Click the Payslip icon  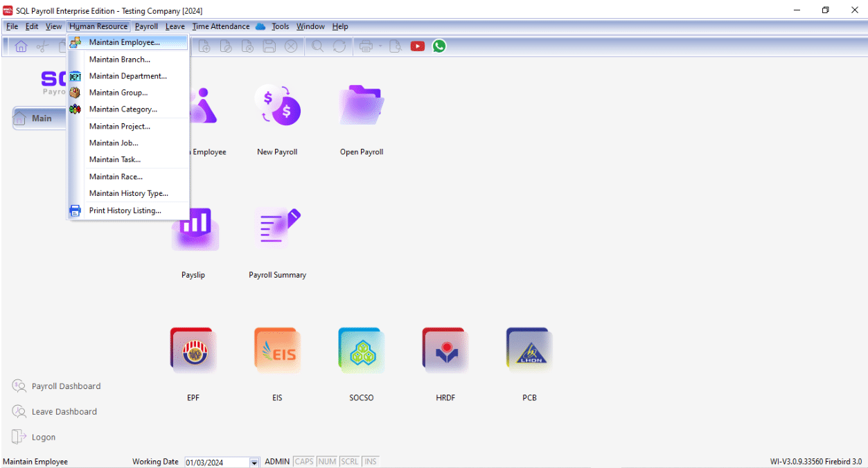[x=193, y=230]
